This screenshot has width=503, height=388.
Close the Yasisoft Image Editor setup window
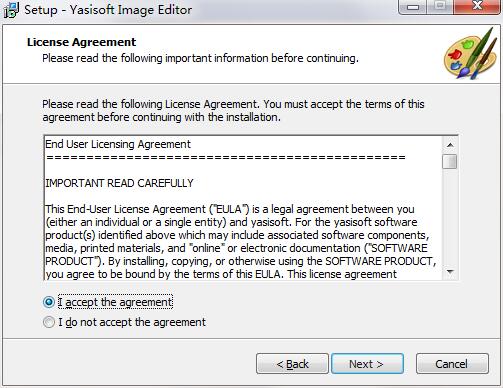point(477,6)
